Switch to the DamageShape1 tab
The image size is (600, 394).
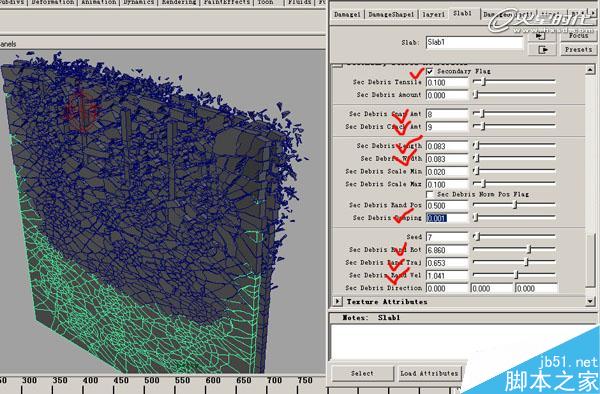[391, 15]
